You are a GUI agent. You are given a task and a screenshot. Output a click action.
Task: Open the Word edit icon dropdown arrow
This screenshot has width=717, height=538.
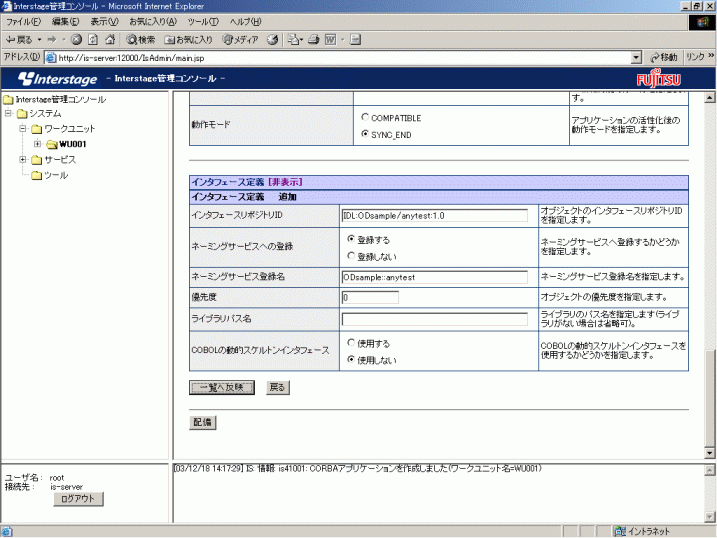tap(342, 40)
